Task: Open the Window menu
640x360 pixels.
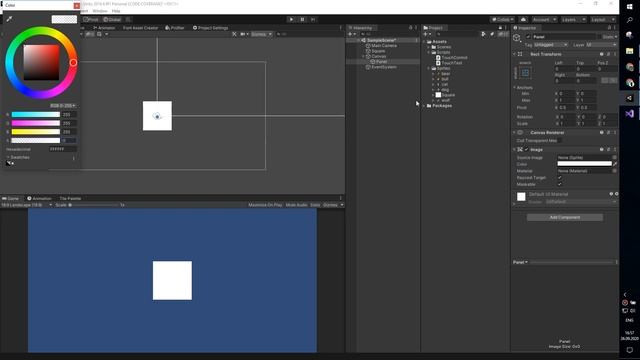Action: pyautogui.click(x=100, y=11)
